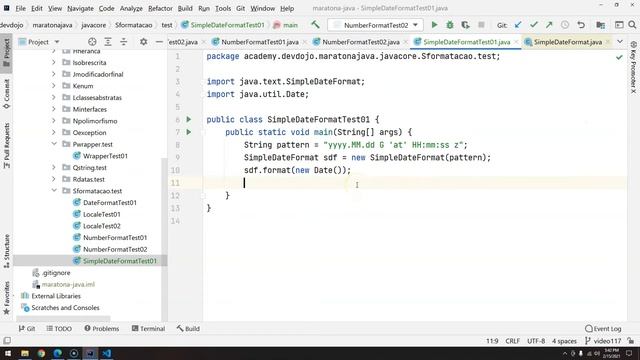Viewport: 640px width, 360px height.
Task: Click the Project panel horizontal scrollbar
Action: pos(63,318)
